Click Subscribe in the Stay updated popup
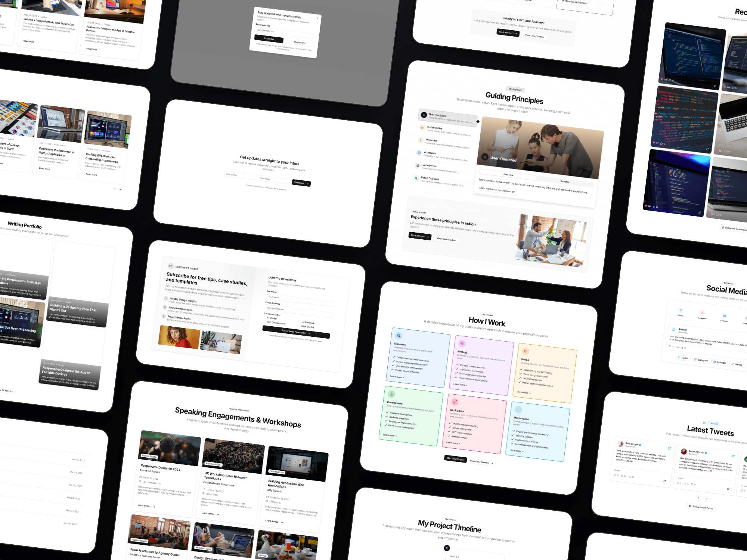 (269, 39)
